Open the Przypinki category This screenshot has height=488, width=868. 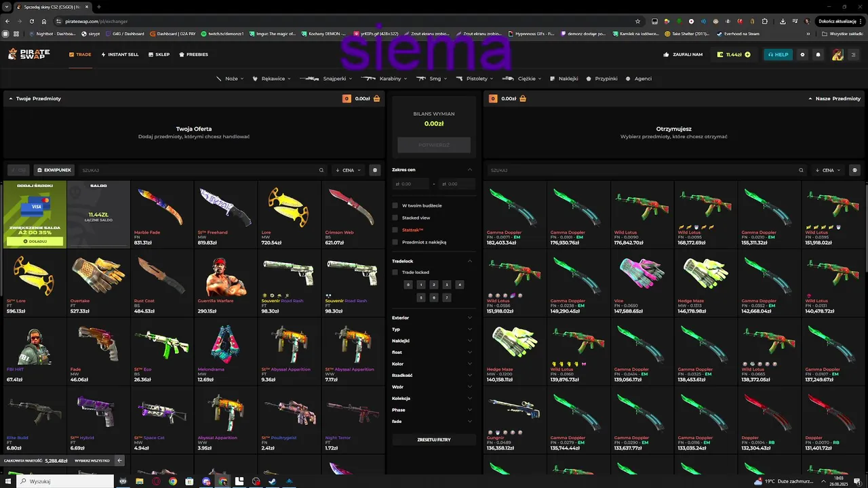[x=601, y=79]
